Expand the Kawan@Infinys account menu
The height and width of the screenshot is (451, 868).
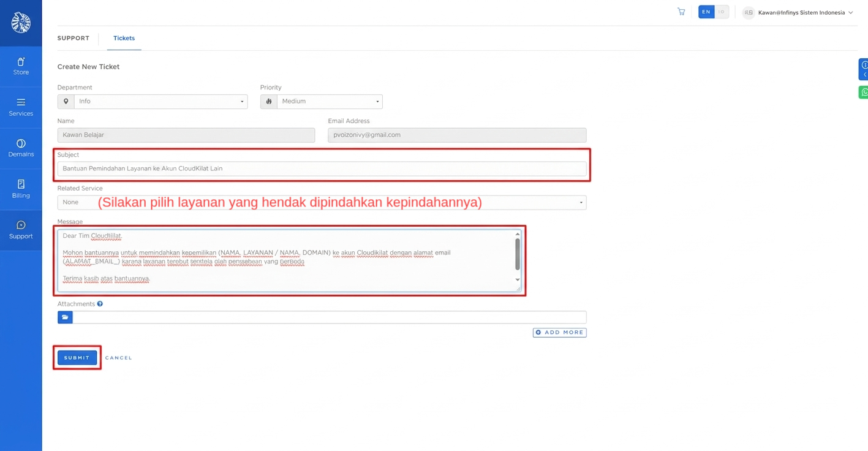[x=805, y=12]
